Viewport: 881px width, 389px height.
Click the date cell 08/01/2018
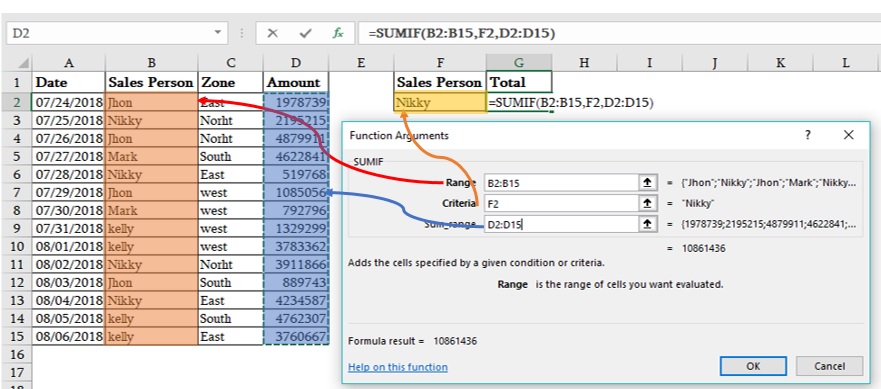[x=69, y=246]
